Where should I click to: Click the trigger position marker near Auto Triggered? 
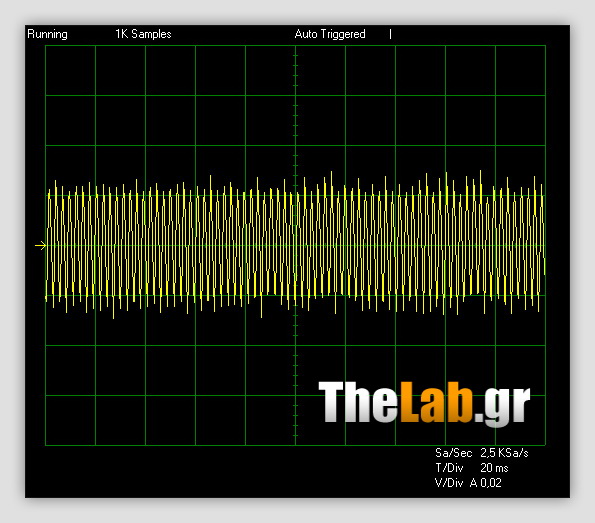(x=390, y=34)
